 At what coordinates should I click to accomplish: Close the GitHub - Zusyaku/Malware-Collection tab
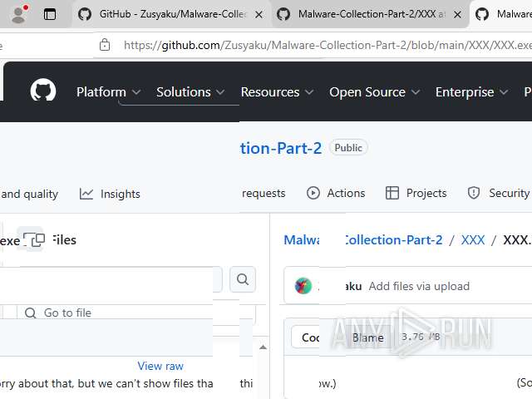[259, 15]
